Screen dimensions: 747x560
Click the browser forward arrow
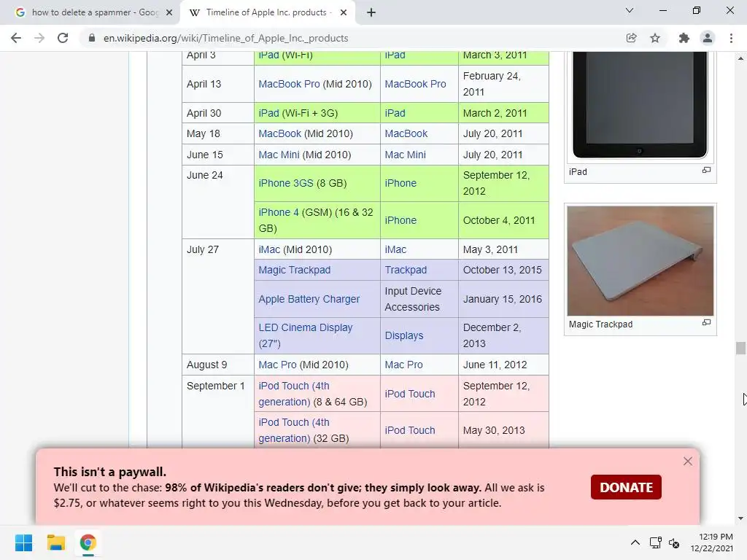point(39,38)
